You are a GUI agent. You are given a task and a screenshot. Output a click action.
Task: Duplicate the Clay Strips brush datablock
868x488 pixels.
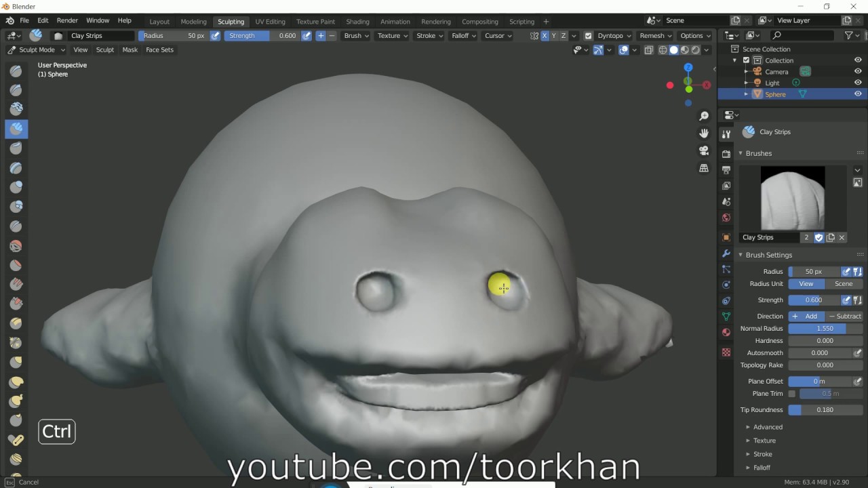coord(830,237)
